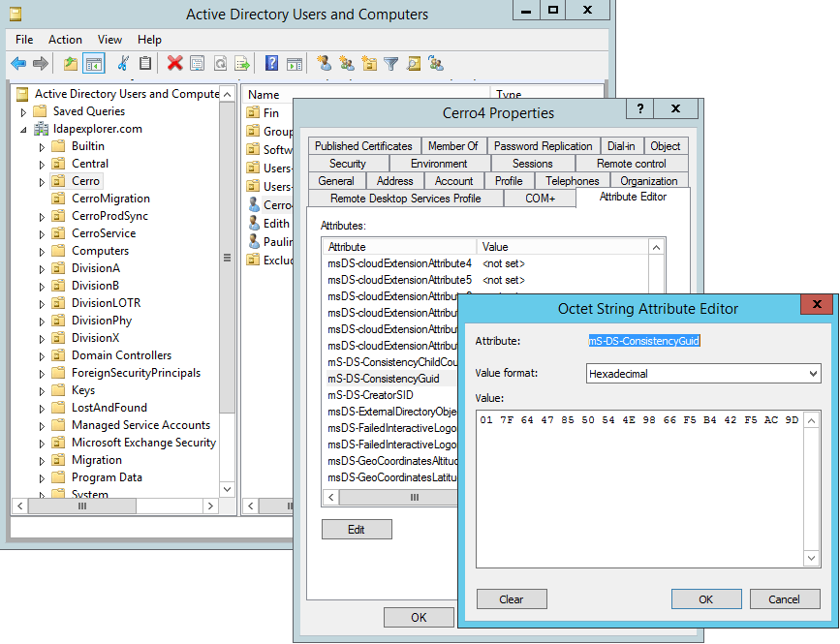Click the Back navigation arrow
Image resolution: width=840 pixels, height=644 pixels.
coord(19,64)
